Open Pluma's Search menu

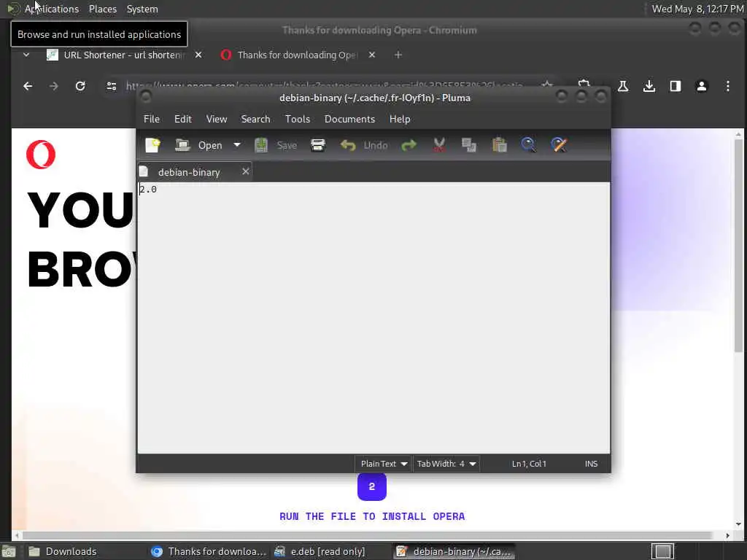(255, 119)
